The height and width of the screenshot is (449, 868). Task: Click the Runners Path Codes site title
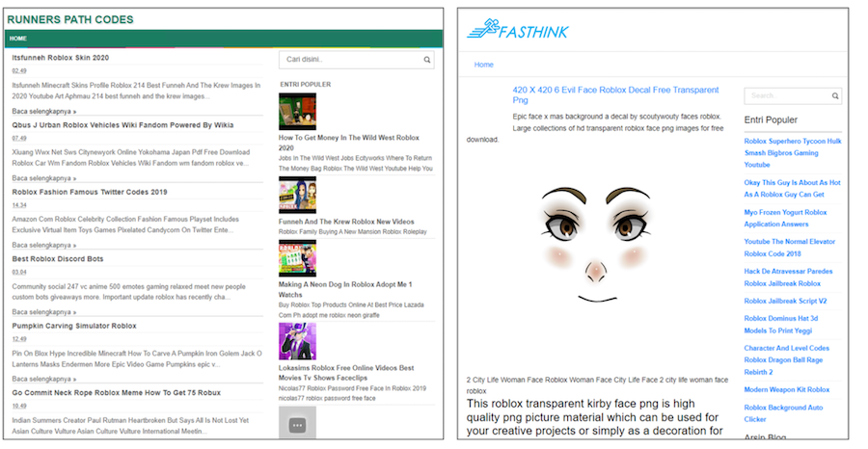(70, 20)
